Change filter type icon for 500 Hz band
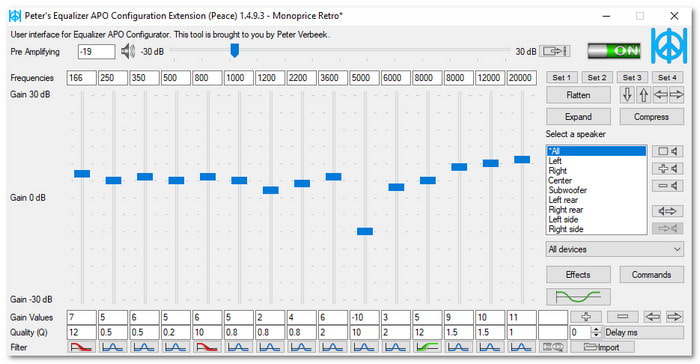The image size is (700, 364). click(x=175, y=347)
